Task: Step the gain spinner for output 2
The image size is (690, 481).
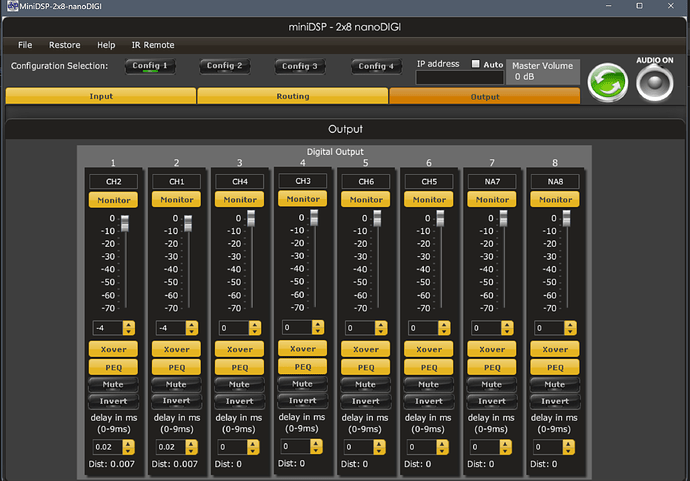Action: [x=191, y=328]
